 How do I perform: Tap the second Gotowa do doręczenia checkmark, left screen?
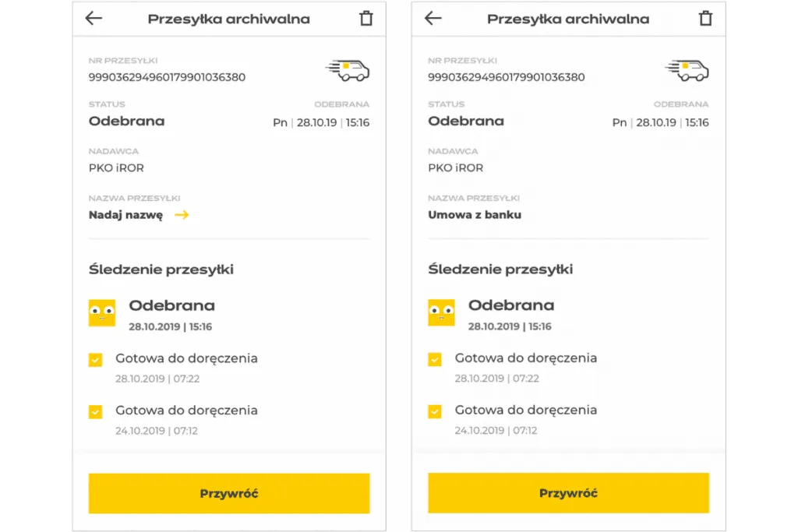pyautogui.click(x=95, y=411)
